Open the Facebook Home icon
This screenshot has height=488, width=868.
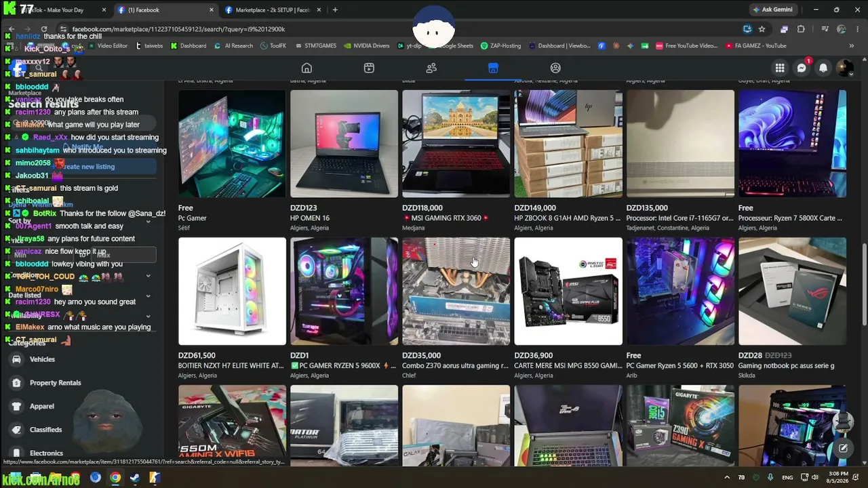point(307,68)
